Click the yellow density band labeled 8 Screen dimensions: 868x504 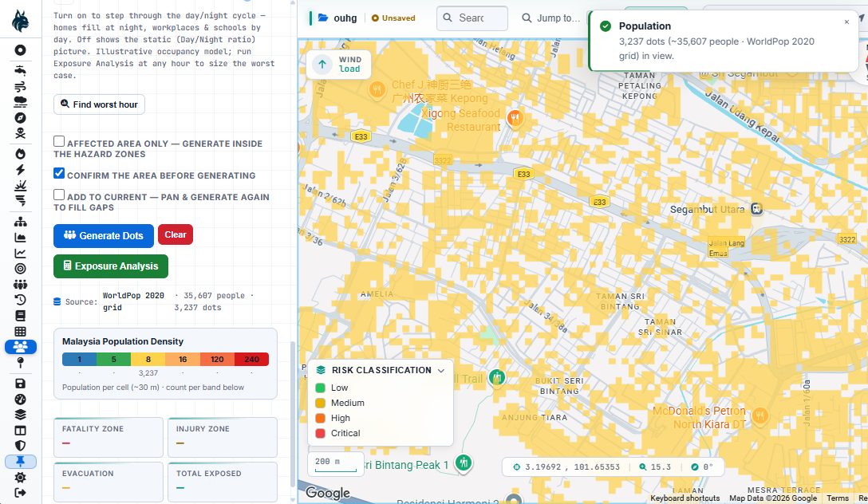click(x=148, y=360)
